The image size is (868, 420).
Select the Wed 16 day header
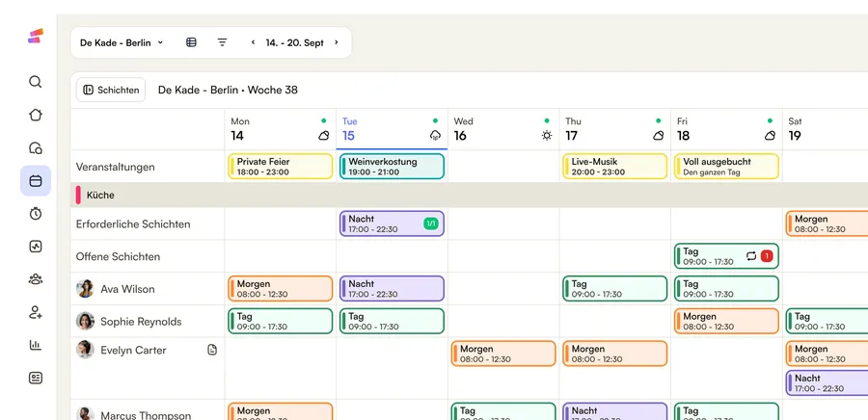click(x=503, y=129)
